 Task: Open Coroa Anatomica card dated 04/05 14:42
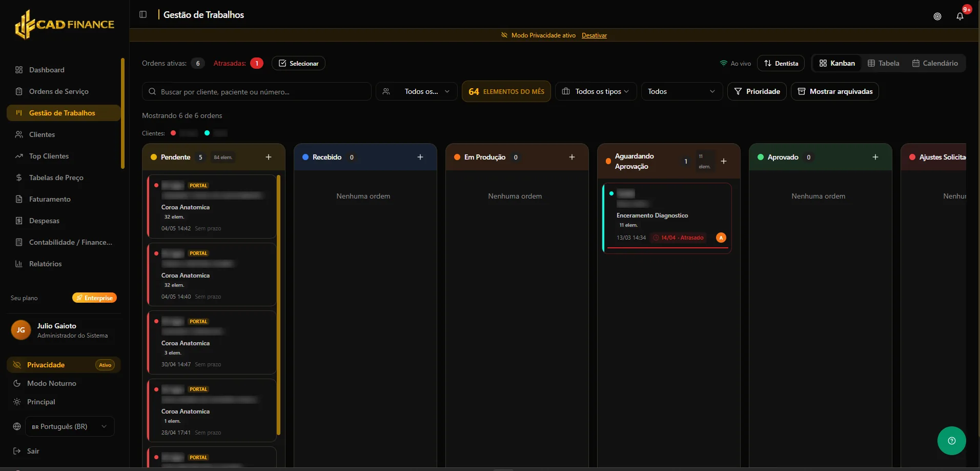212,206
